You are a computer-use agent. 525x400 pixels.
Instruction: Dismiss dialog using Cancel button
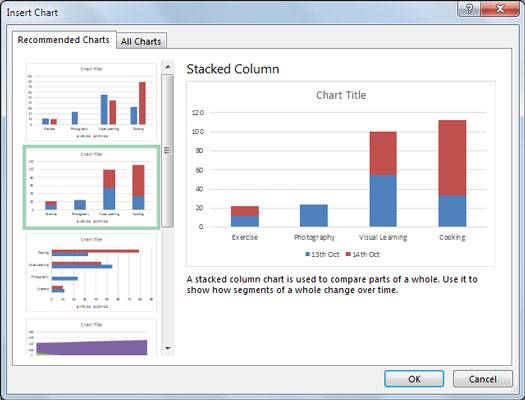482,379
